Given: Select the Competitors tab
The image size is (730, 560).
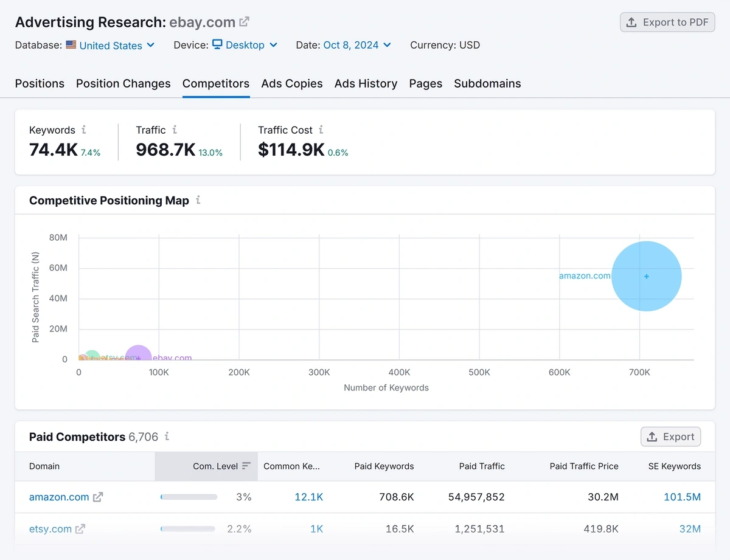Looking at the screenshot, I should (216, 83).
